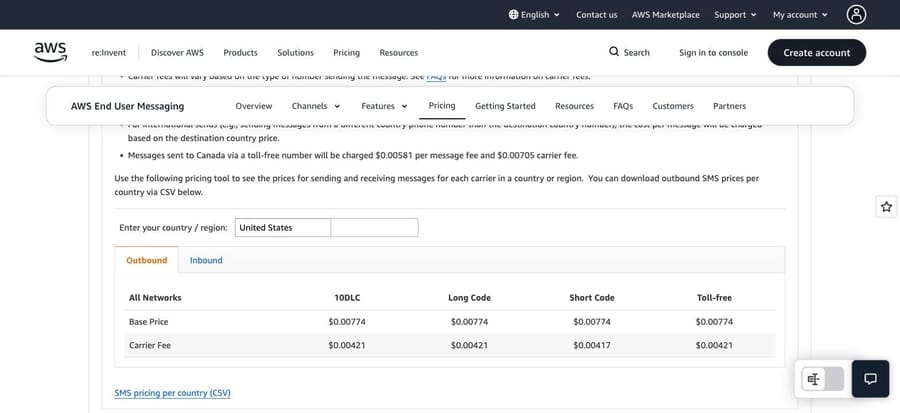Open the AWS Marketplace link
This screenshot has width=900, height=413.
[x=666, y=15]
